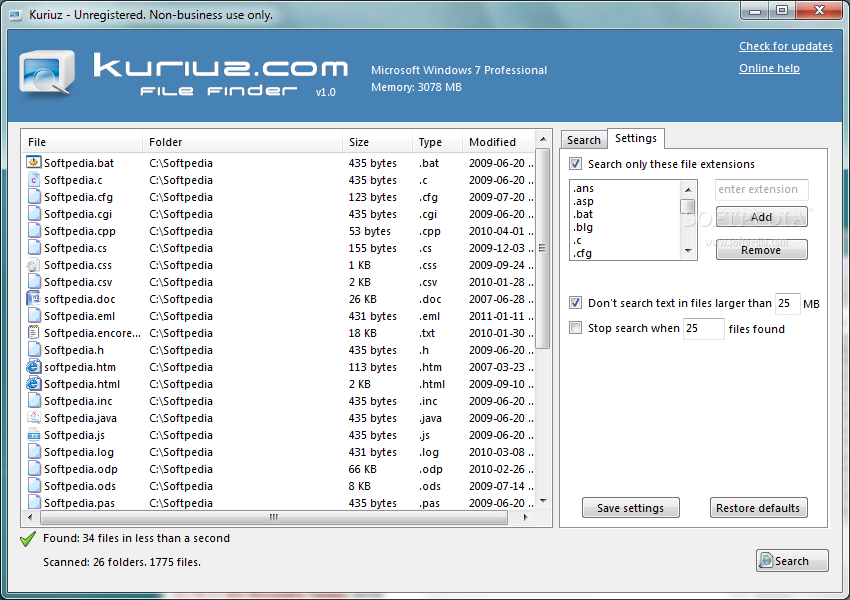Click the Softpedia.ods file icon
The height and width of the screenshot is (600, 850).
point(34,485)
